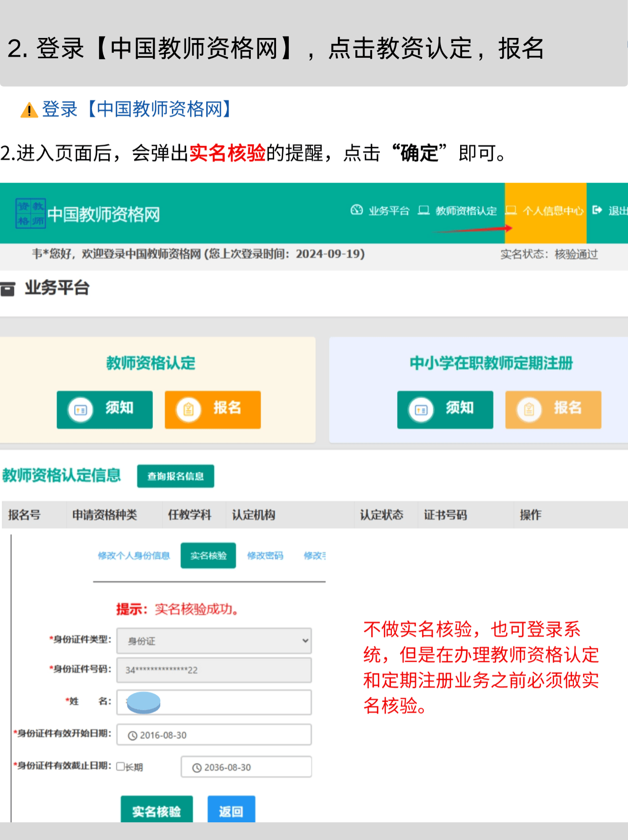The image size is (628, 840).
Task: Click the 认定状态 column header
Action: pyautogui.click(x=382, y=515)
